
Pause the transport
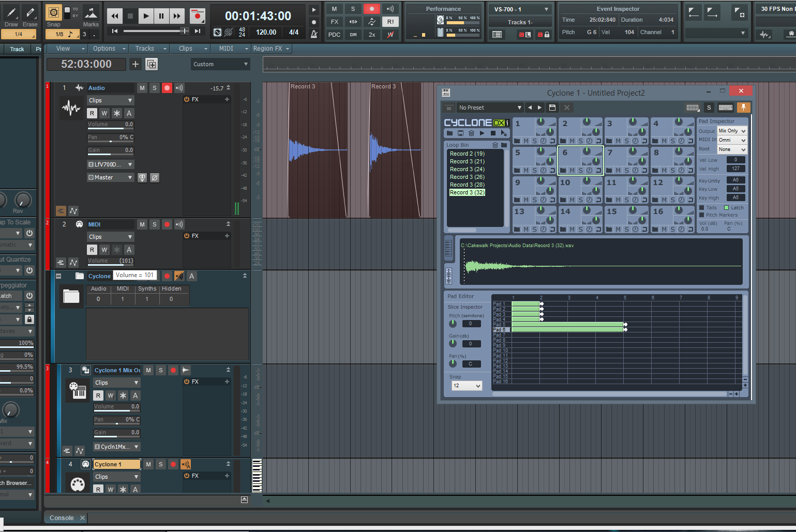click(x=161, y=16)
